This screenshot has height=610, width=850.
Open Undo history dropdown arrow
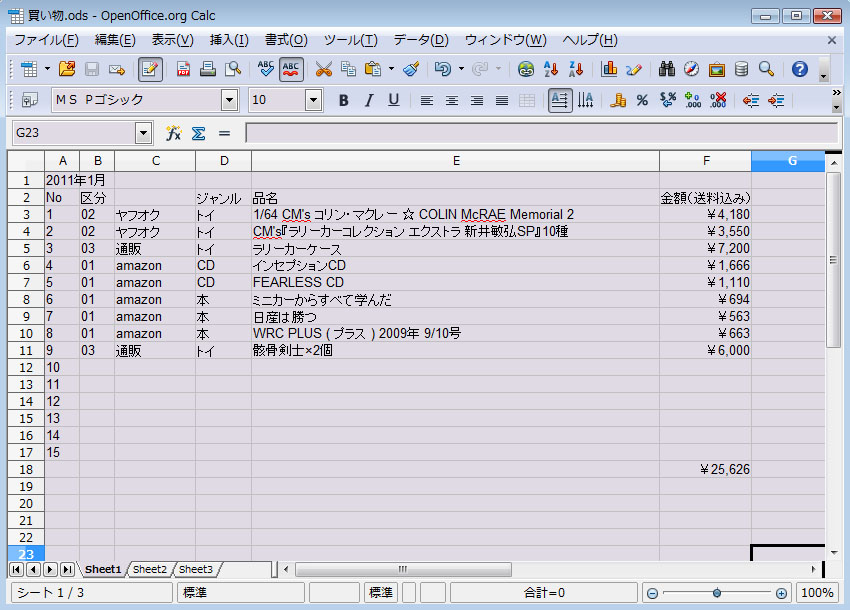pyautogui.click(x=461, y=69)
